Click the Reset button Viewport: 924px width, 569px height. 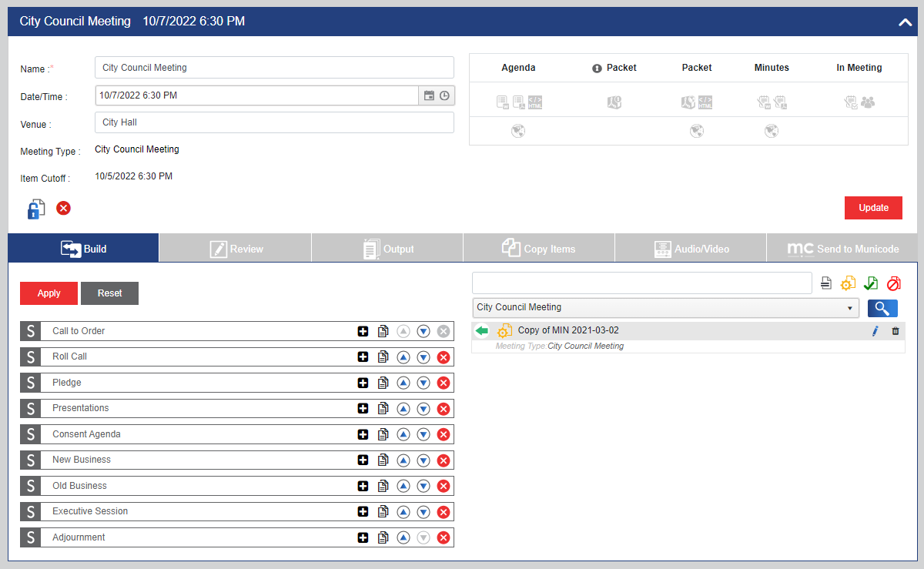click(x=109, y=293)
